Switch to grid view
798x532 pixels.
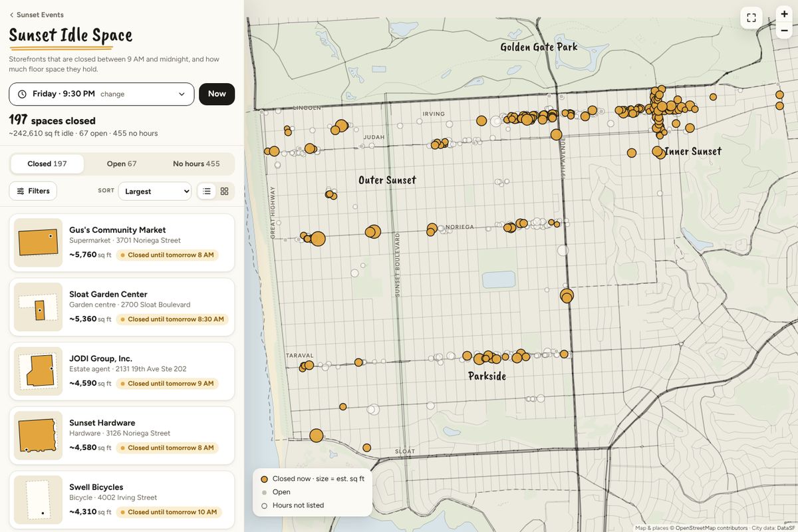coord(224,192)
